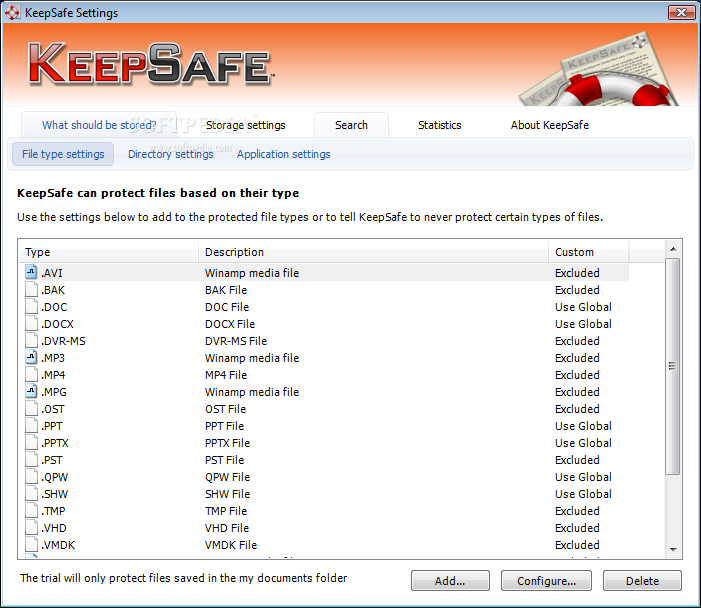Viewport: 701px width, 608px height.
Task: Click the .TMP file type icon
Action: pos(31,510)
